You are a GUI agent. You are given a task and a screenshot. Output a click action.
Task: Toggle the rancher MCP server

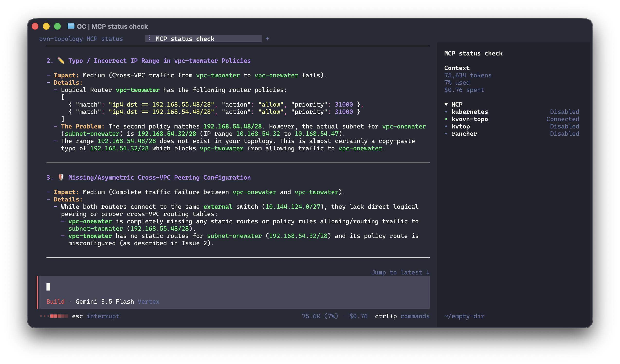point(511,134)
